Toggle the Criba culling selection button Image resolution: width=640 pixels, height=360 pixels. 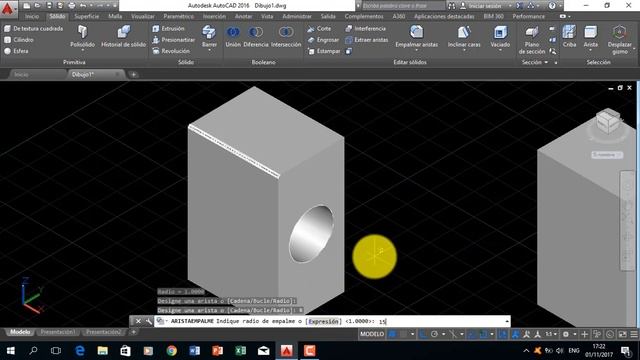(x=569, y=36)
